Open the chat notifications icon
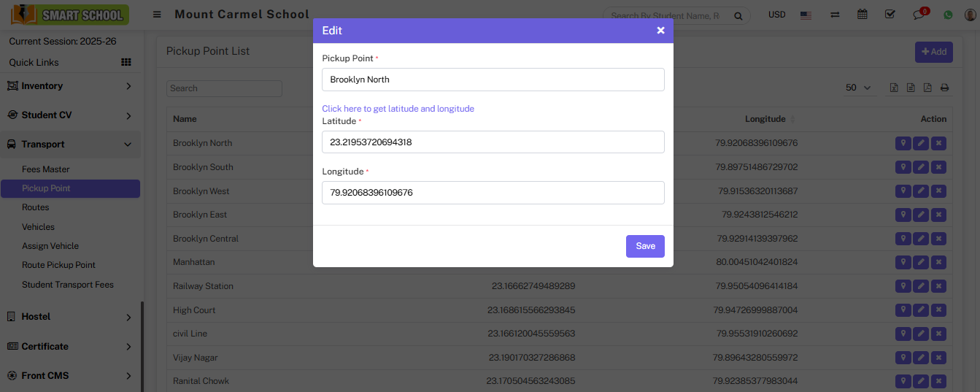The image size is (980, 392). point(919,15)
